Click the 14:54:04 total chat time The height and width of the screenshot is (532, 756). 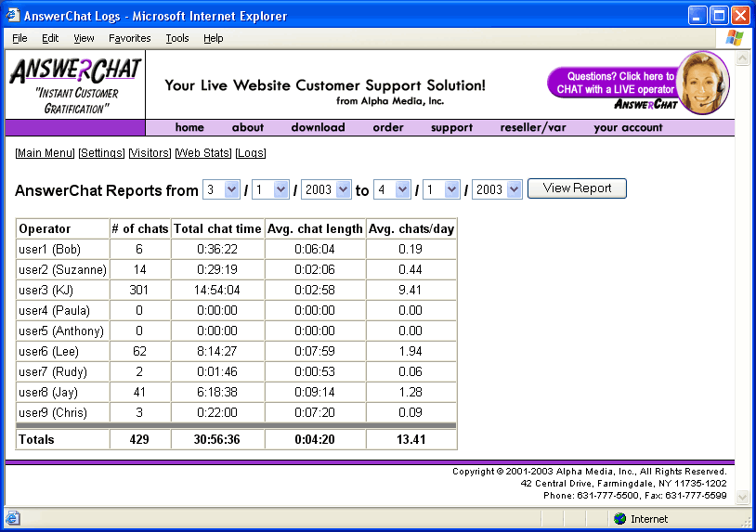coord(217,290)
